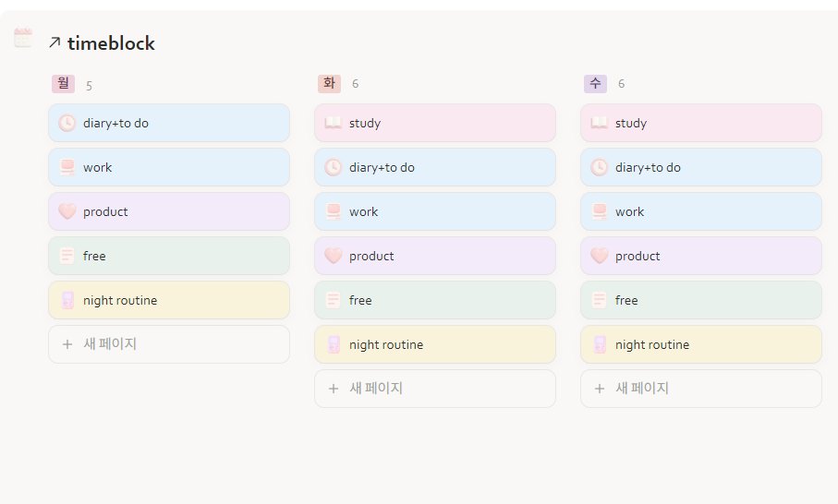Screen dimensions: 838x504
Task: Open product text in 월 column
Action: point(105,212)
